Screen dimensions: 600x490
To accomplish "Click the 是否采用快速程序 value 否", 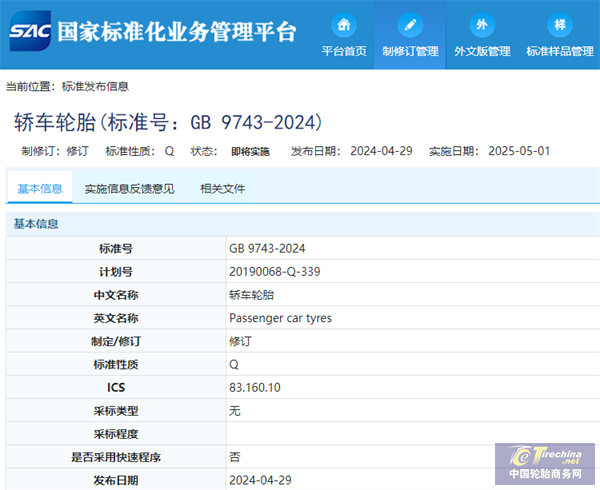I will [235, 457].
